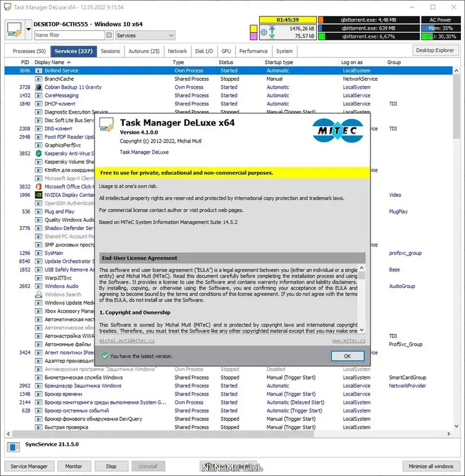
Task: Select the Брандмауэр Защитника Windows row
Action: pyautogui.click(x=229, y=386)
